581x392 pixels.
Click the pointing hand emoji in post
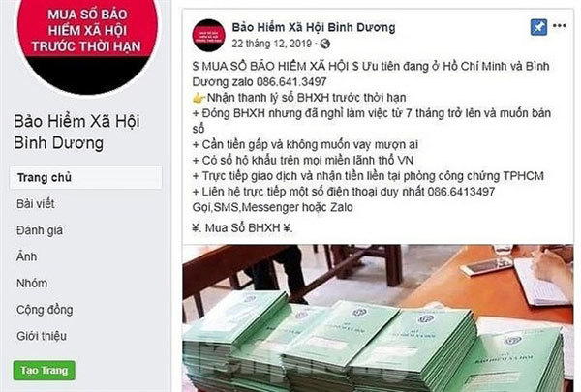click(199, 98)
